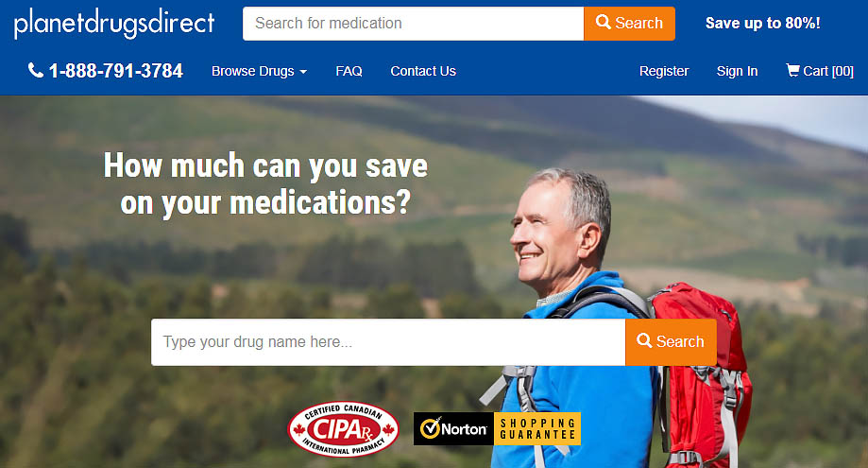The width and height of the screenshot is (868, 468).
Task: Open the Norton Shopping Guarantee badge
Action: [497, 428]
